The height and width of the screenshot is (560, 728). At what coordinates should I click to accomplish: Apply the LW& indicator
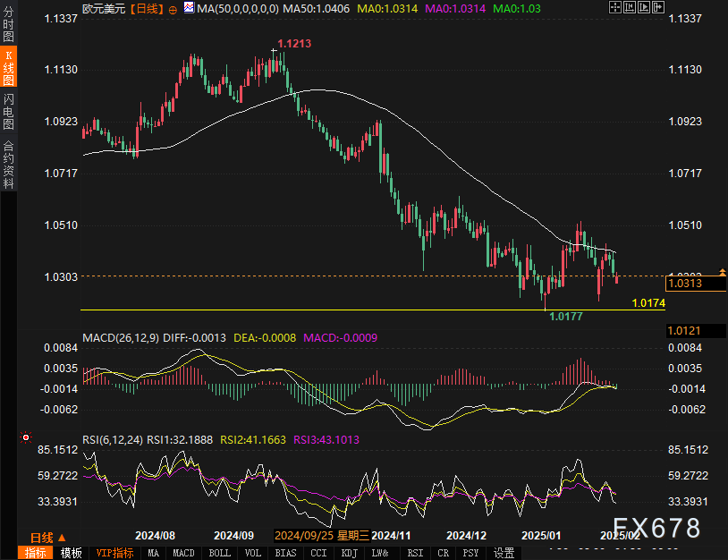[380, 553]
